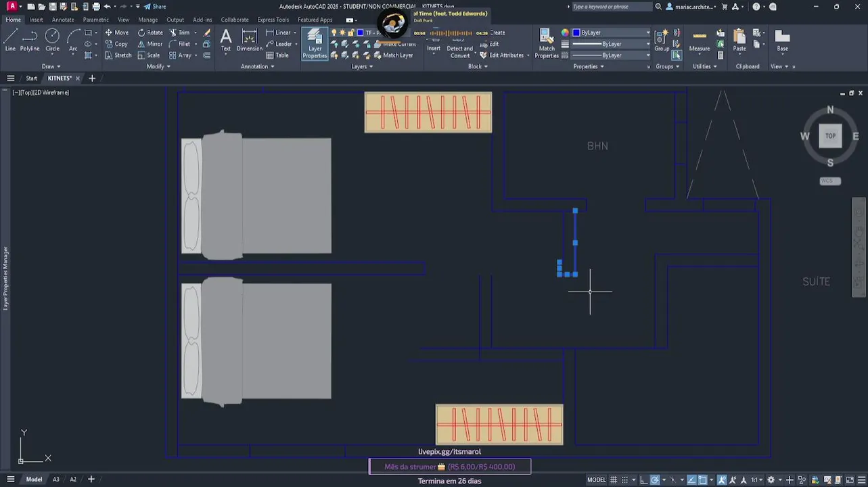Open the Annotate ribbon tab
Viewport: 868px width, 487px height.
coord(63,20)
